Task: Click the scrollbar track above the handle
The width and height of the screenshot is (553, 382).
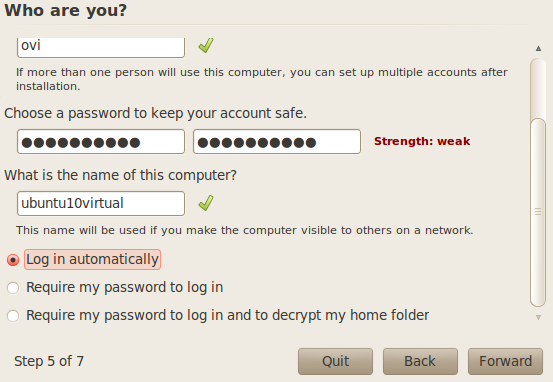Action: click(x=538, y=88)
